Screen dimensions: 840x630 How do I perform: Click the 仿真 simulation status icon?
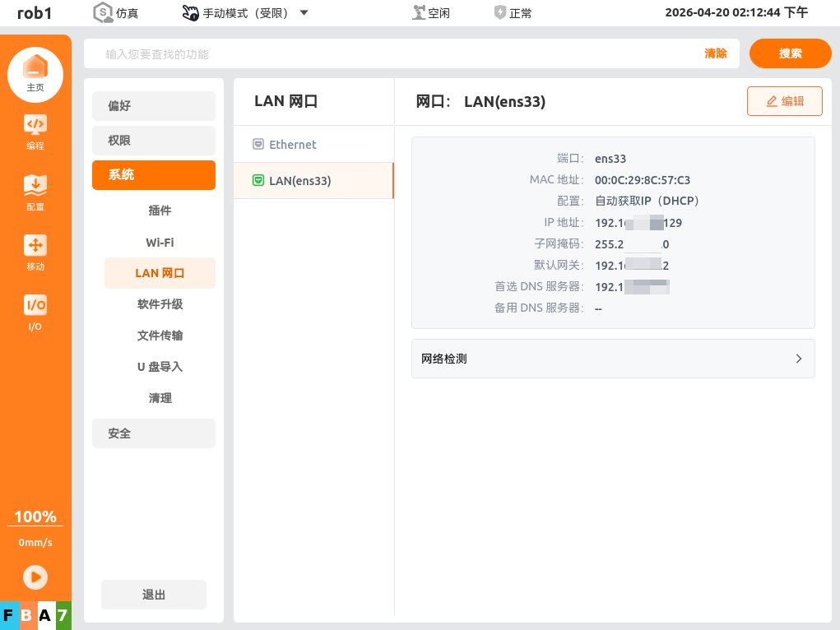coord(104,12)
